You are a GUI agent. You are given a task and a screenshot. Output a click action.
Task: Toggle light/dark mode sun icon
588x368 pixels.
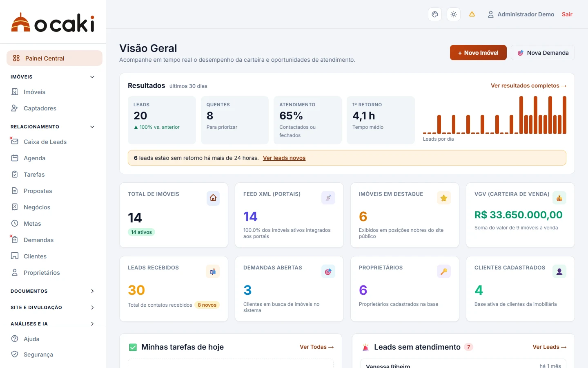454,14
